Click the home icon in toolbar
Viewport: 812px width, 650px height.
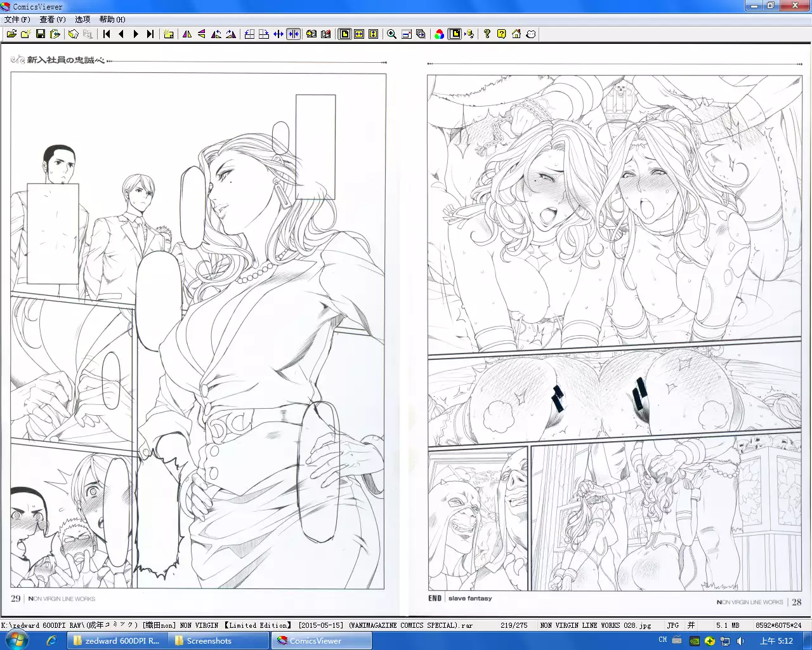(516, 34)
